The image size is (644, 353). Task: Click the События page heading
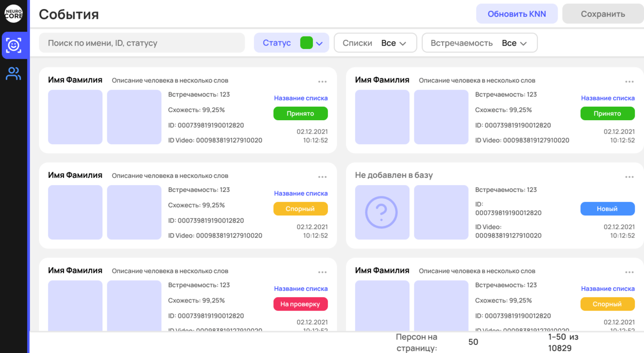(x=69, y=14)
